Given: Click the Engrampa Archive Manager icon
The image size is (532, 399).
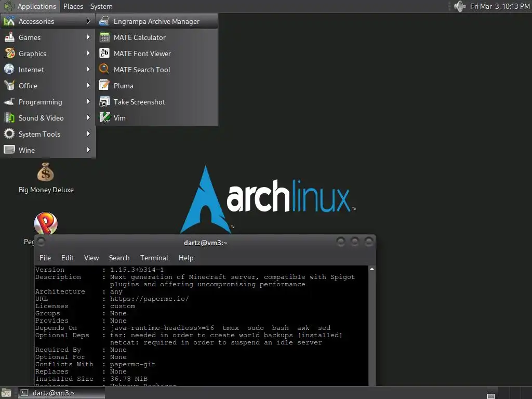Looking at the screenshot, I should click(x=104, y=21).
